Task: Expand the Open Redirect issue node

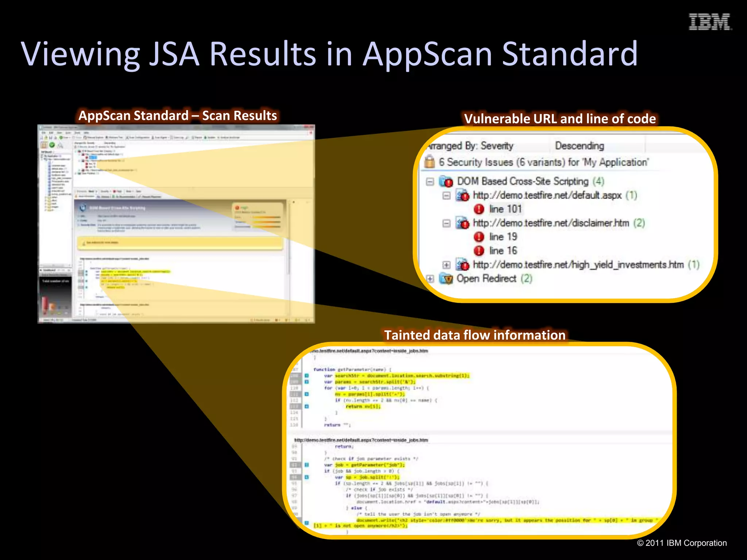Action: tap(430, 279)
